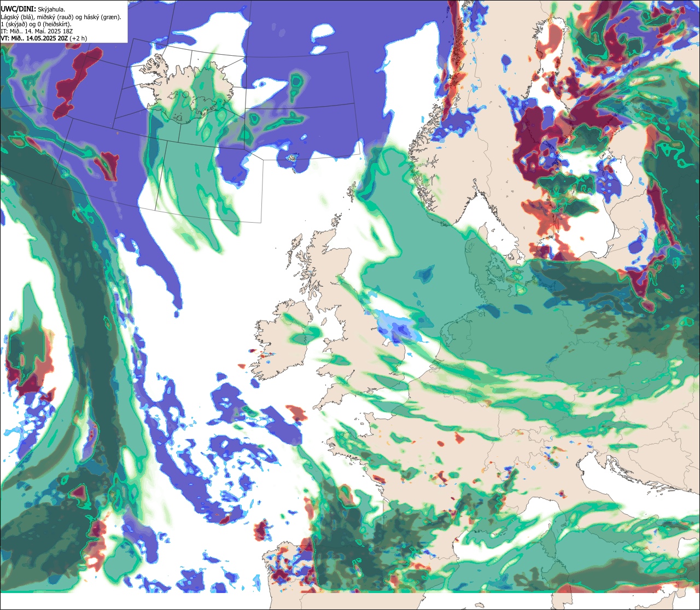Click the "UWC/DINI: Skýjahula." title text
The image size is (700, 610).
33,9
